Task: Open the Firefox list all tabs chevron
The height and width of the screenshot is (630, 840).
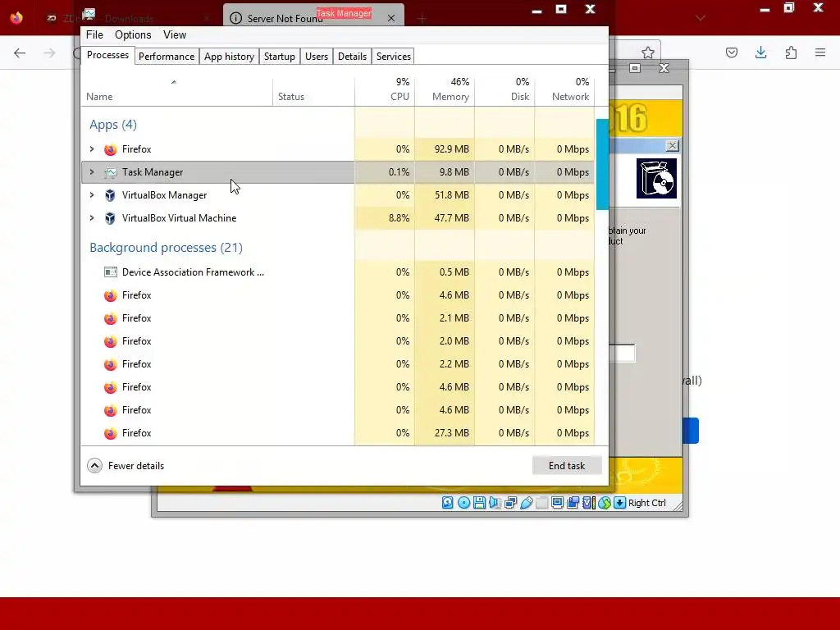Action: pyautogui.click(x=701, y=18)
